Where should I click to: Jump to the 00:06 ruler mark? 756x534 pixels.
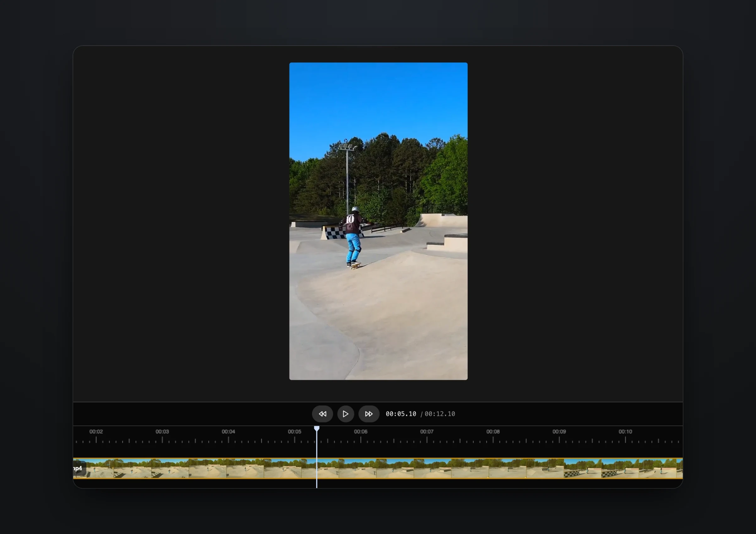[x=360, y=431]
